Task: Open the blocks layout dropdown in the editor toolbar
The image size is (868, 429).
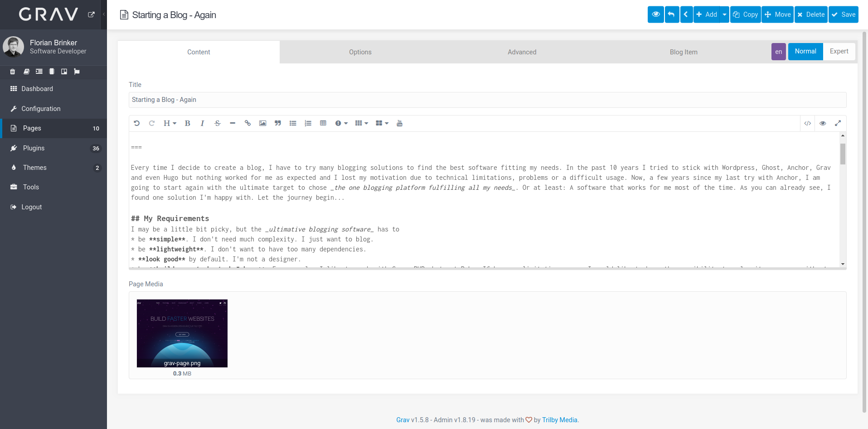Action: (382, 123)
